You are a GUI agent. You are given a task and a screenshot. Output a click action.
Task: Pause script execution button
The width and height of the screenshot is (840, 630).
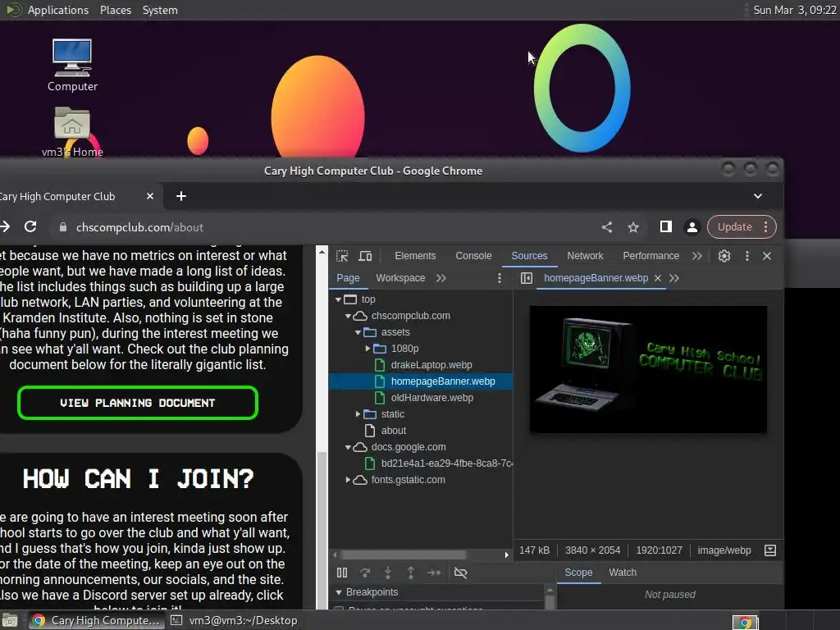(342, 573)
